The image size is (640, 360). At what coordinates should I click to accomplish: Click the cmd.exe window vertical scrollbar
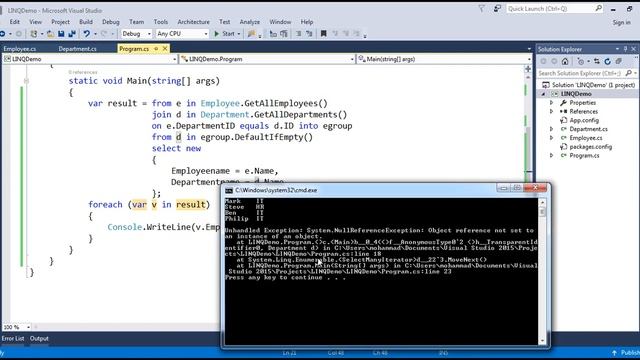pos(542,271)
